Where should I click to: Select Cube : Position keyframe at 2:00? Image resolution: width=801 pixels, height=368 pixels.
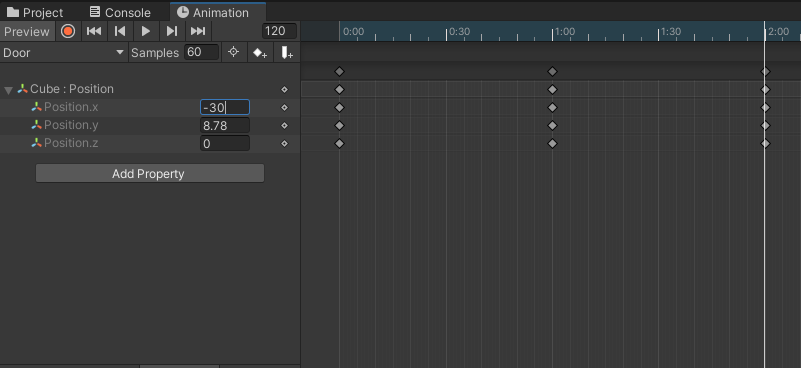coord(765,89)
